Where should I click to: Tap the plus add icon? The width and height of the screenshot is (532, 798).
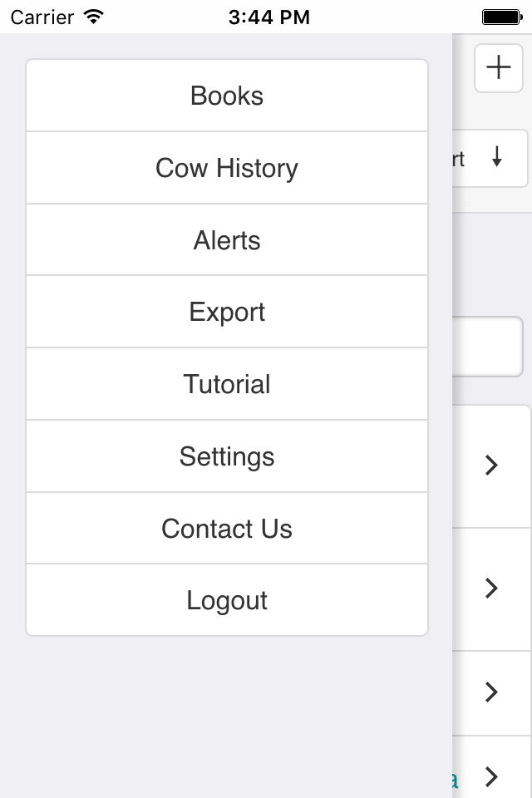498,67
